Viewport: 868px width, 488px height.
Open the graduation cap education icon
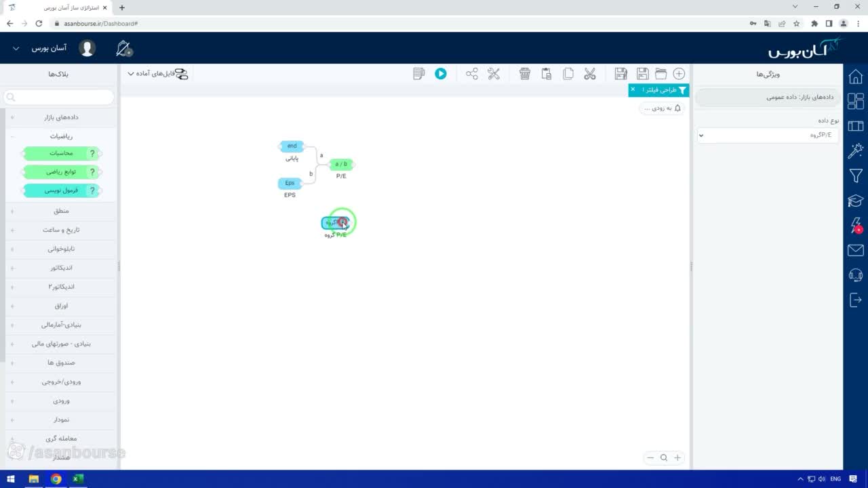[x=856, y=201]
